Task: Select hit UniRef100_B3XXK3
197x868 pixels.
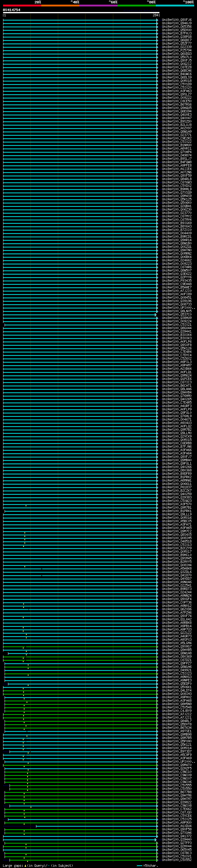Action: click(177, 338)
